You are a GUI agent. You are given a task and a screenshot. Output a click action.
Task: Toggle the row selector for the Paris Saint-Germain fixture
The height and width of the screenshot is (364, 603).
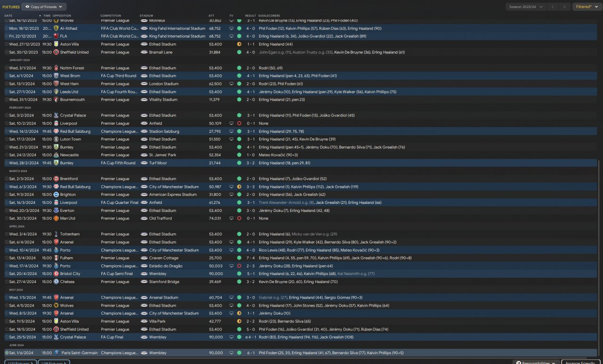pyautogui.click(x=7, y=353)
